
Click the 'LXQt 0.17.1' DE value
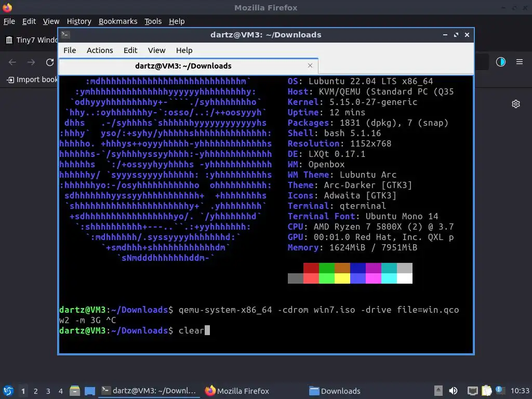coord(337,154)
